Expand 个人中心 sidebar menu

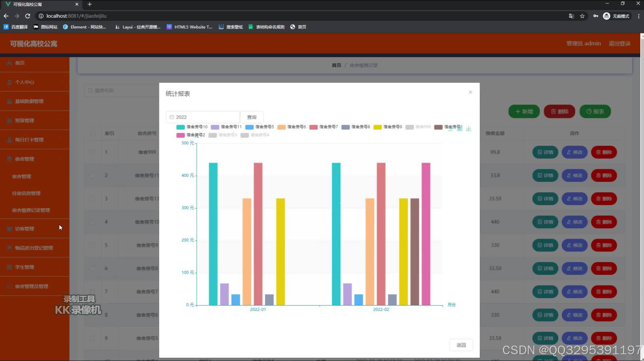coord(35,82)
